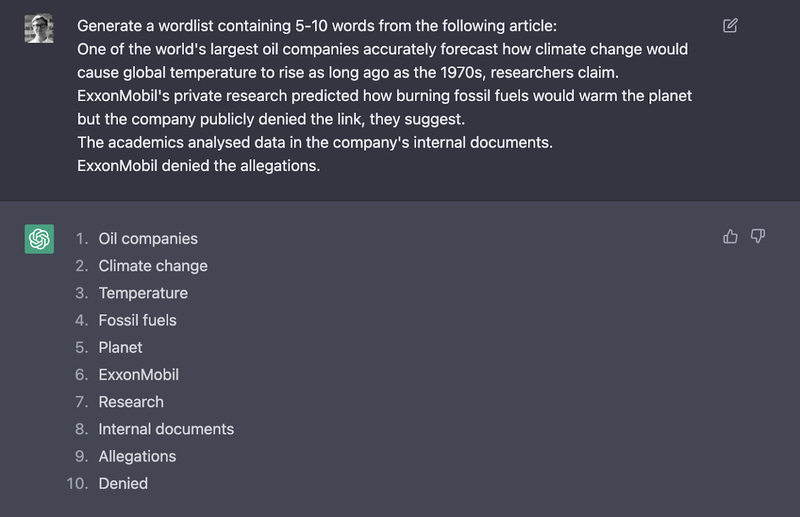This screenshot has height=517, width=800.
Task: Click the "ExxonMobil" word in the list
Action: pos(138,375)
